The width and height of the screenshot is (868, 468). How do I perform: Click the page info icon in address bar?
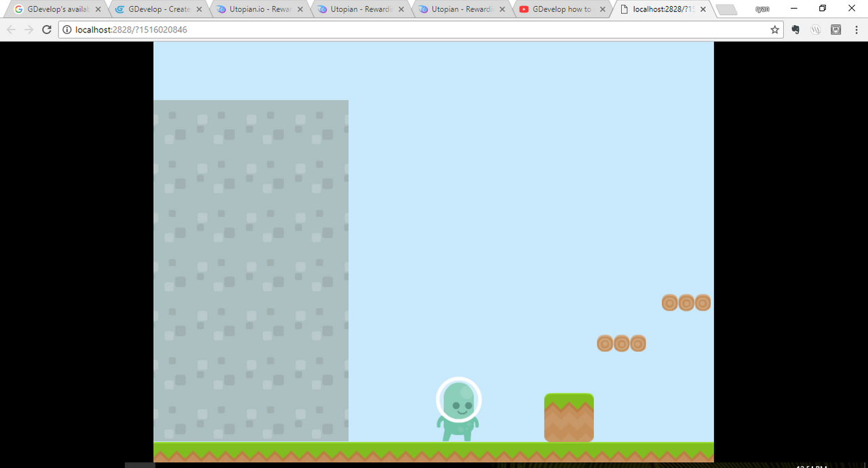[x=66, y=29]
